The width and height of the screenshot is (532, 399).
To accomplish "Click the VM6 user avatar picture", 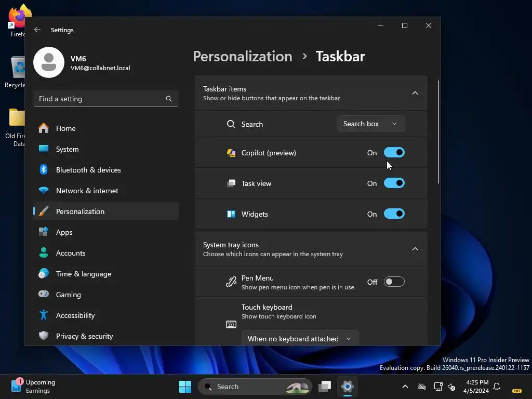I will pyautogui.click(x=49, y=62).
